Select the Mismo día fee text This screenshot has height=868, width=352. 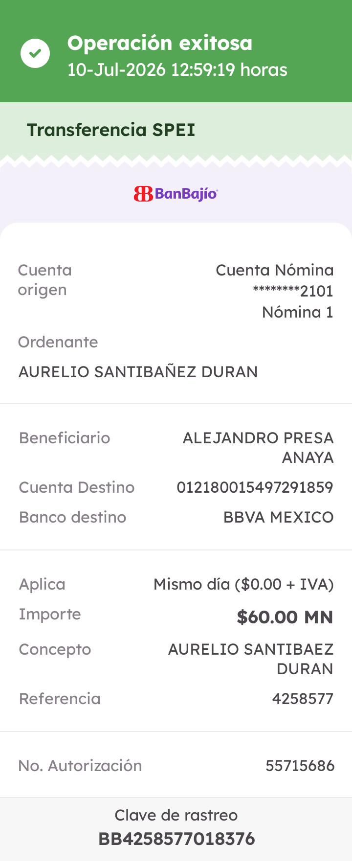[243, 584]
